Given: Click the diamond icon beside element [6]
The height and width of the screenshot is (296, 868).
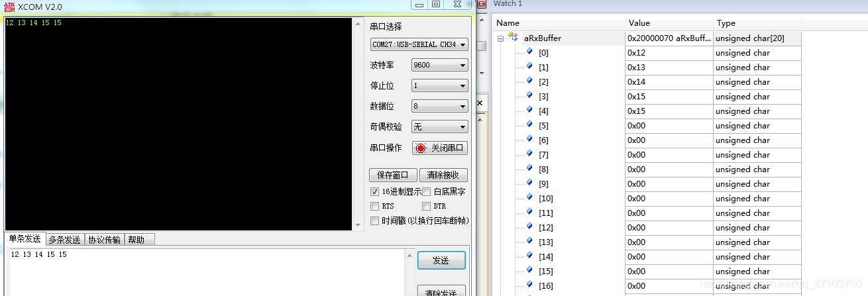Looking at the screenshot, I should click(x=529, y=139).
